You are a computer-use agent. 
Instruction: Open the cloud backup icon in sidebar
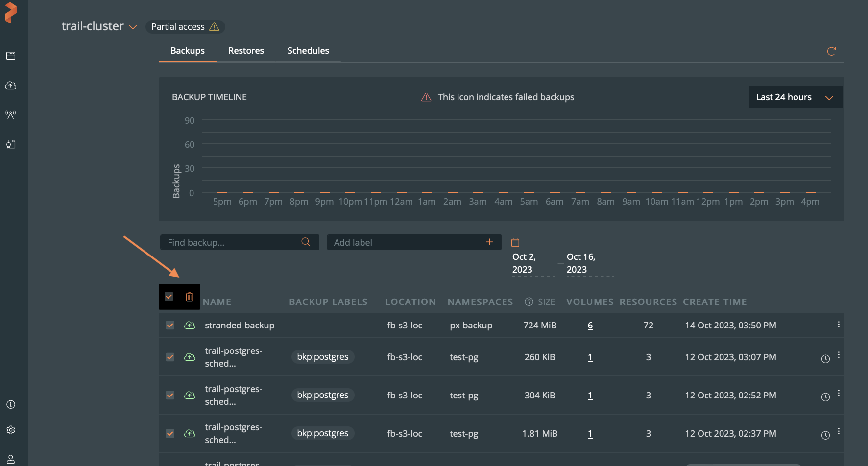tap(11, 86)
